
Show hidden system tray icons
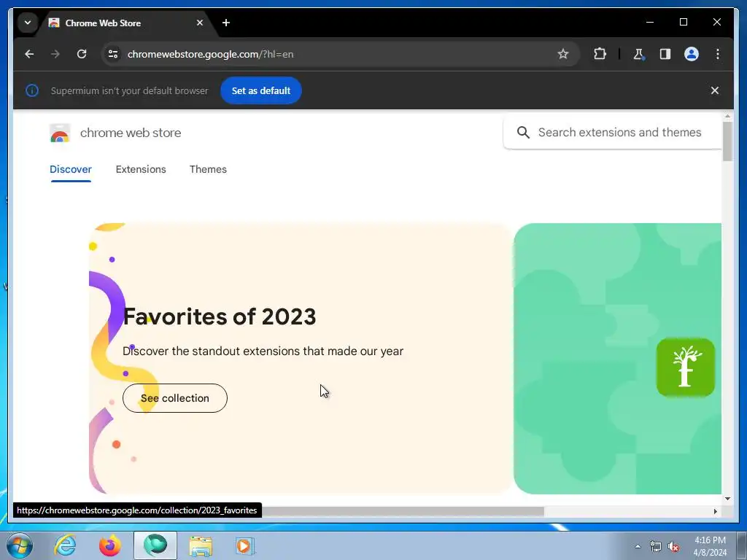(x=638, y=547)
